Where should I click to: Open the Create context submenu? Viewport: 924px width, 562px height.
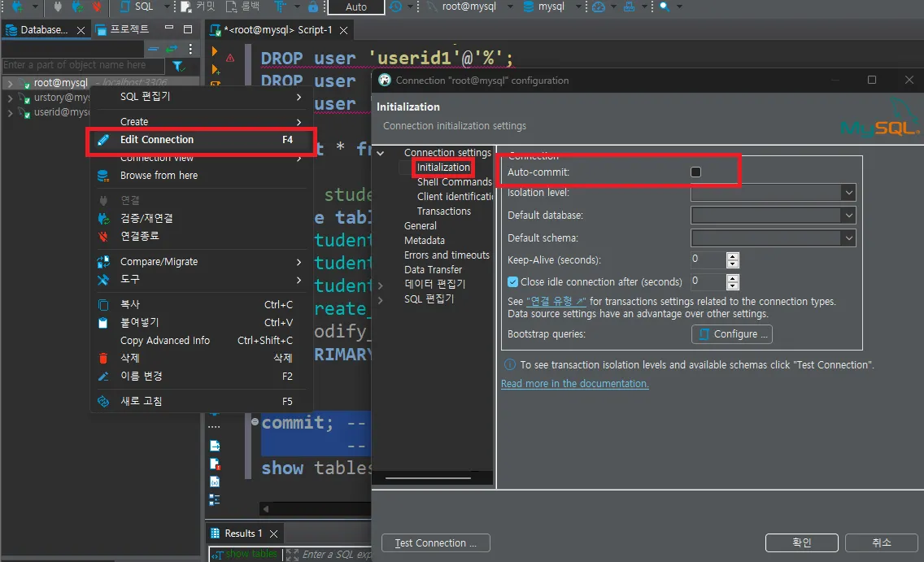[x=202, y=122]
